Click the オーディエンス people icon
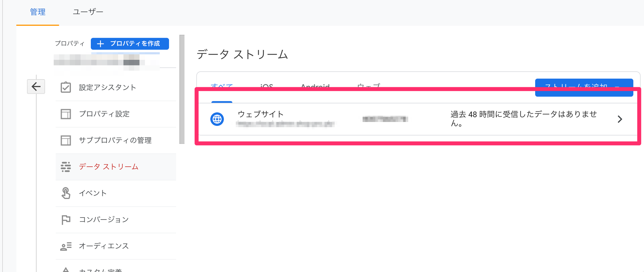Screen dimensions: 644x272 [x=66, y=246]
